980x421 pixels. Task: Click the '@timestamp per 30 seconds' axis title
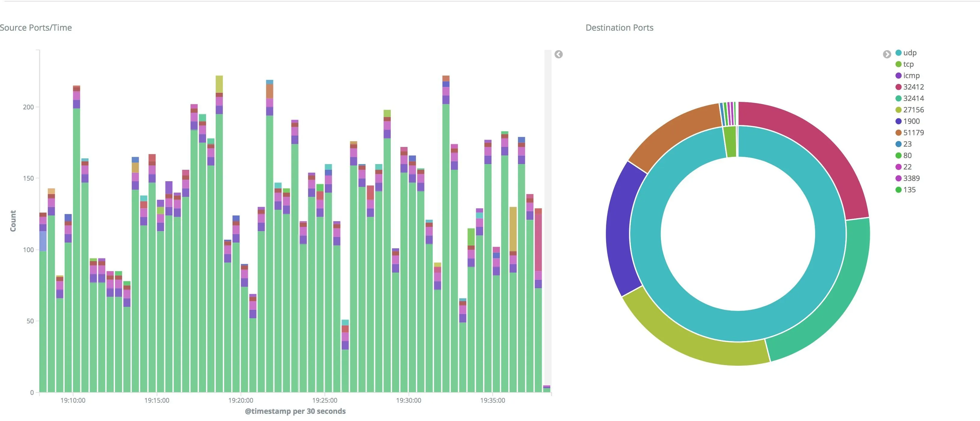[295, 411]
